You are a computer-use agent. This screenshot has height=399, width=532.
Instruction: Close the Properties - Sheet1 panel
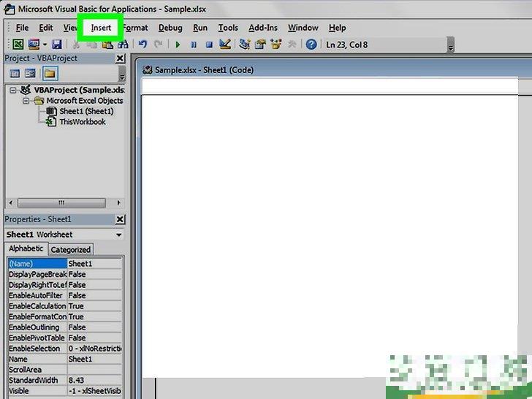point(120,219)
